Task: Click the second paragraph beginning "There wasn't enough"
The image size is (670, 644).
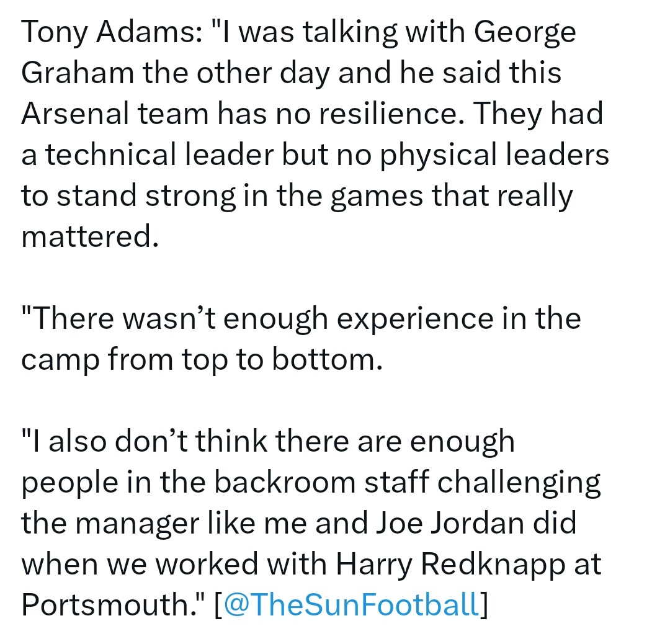Action: 301,339
